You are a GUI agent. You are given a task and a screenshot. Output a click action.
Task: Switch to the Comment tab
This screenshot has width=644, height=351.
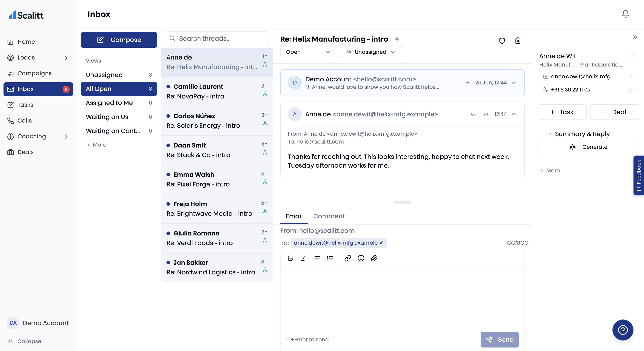(329, 216)
